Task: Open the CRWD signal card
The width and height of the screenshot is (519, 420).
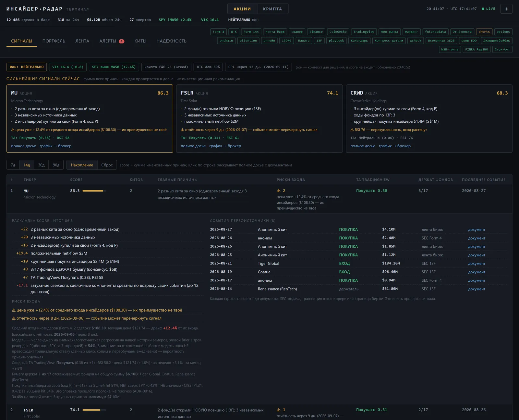Action: pyautogui.click(x=429, y=118)
